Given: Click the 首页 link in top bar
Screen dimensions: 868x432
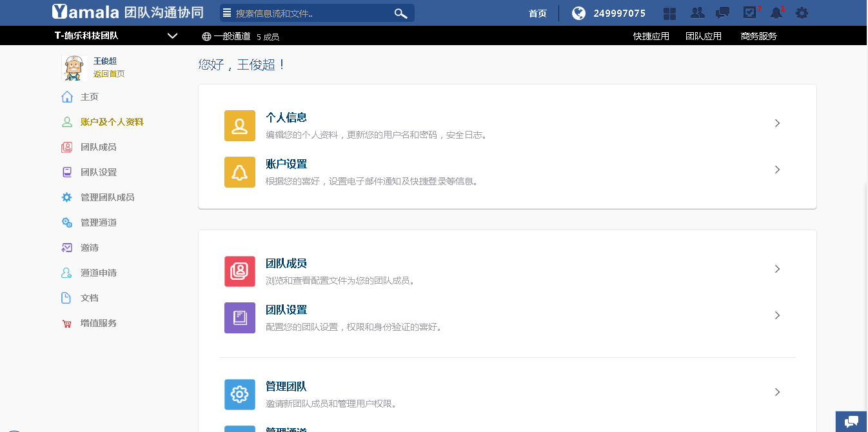Looking at the screenshot, I should [537, 14].
